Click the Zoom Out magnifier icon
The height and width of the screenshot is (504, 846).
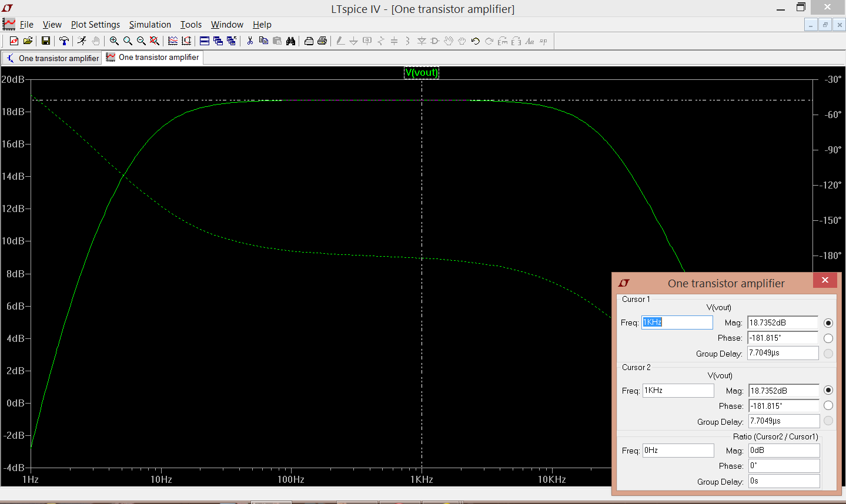coord(141,41)
